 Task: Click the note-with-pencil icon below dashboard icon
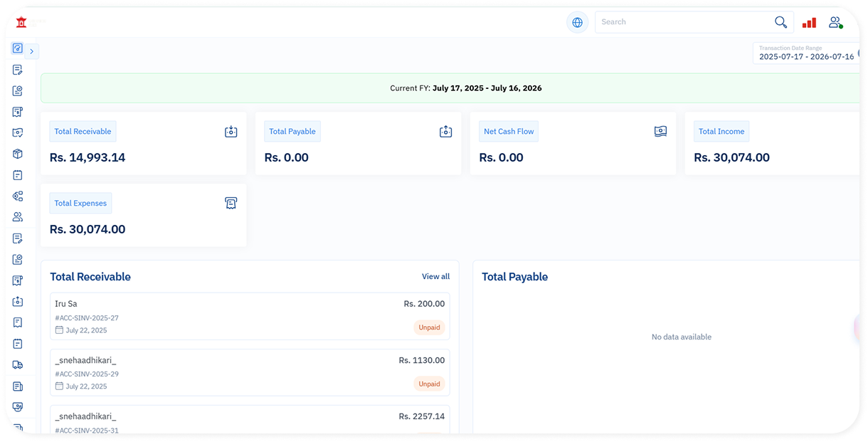18,70
